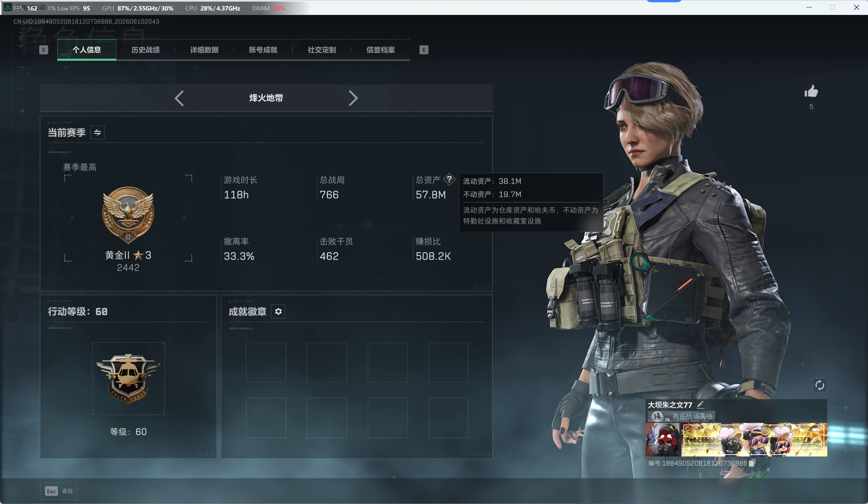Switch to the 个人信息 tab

click(x=87, y=50)
